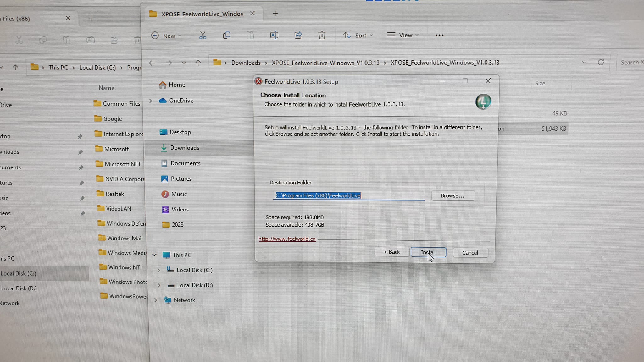Image resolution: width=644 pixels, height=362 pixels.
Task: Collapse the This PC tree node
Action: (154, 255)
